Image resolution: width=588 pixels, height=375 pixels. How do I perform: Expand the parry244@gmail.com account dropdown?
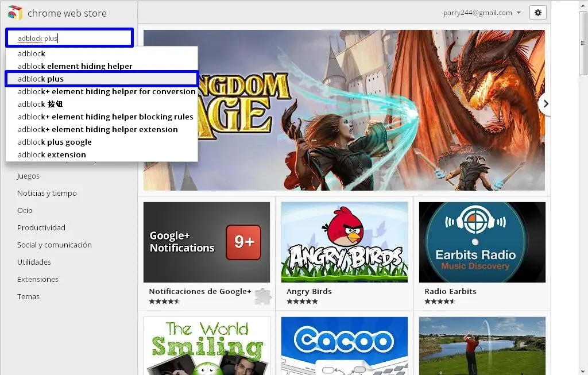(482, 13)
